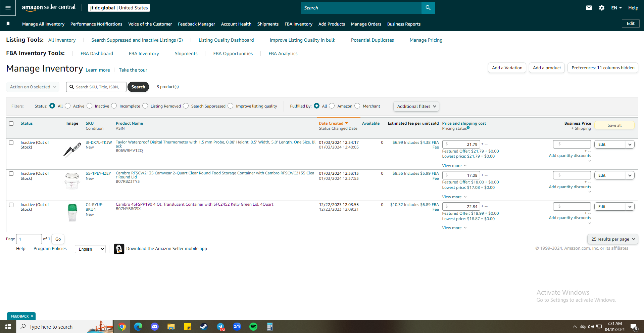The height and width of the screenshot is (333, 644).
Task: Open the Action on 0 selected dropdown
Action: [x=33, y=87]
